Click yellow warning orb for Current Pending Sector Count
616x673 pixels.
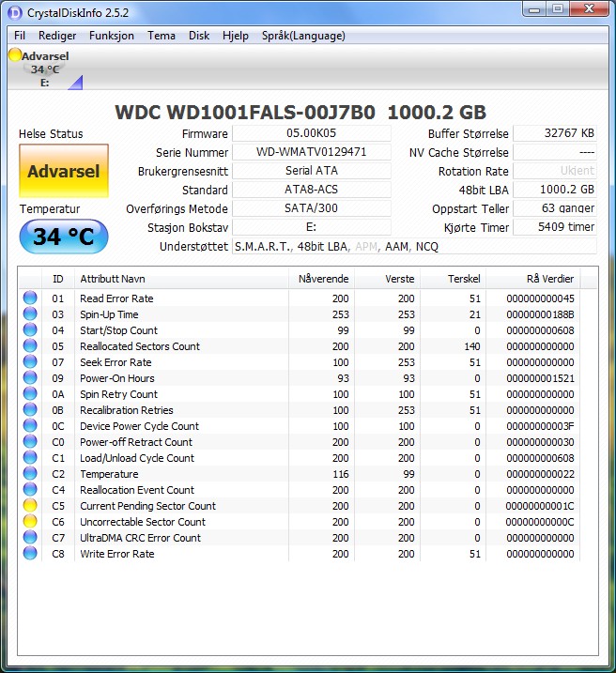(x=30, y=506)
